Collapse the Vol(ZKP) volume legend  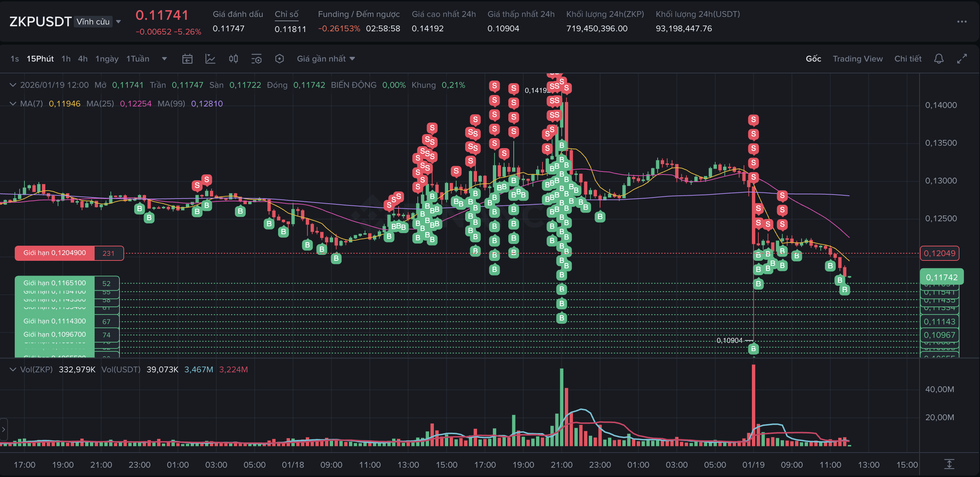click(13, 369)
